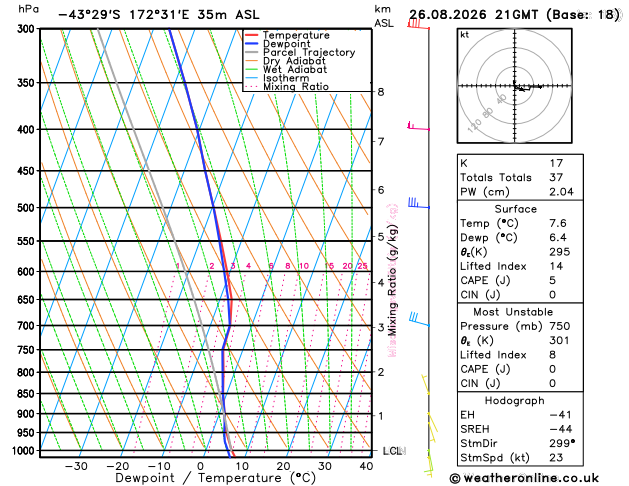The width and height of the screenshot is (629, 486).
Task: Click the yellow wind barb at 850 hPa
Action: pos(425,385)
